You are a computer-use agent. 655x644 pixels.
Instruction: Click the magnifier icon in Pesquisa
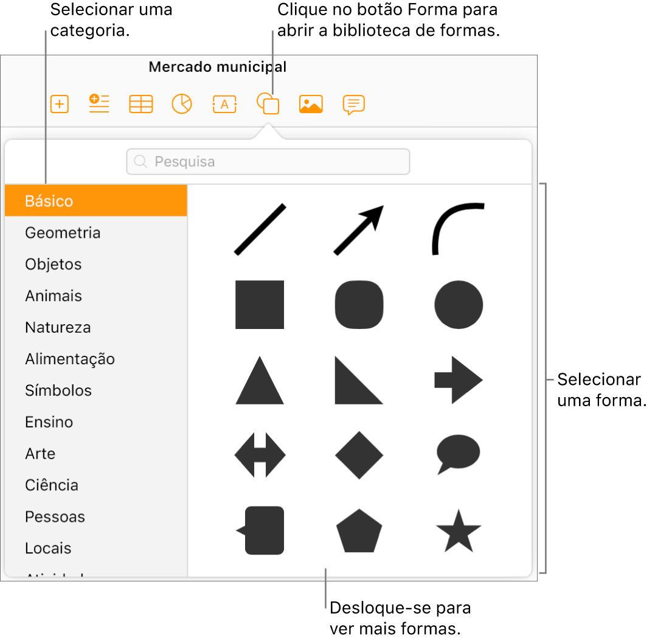pos(140,162)
